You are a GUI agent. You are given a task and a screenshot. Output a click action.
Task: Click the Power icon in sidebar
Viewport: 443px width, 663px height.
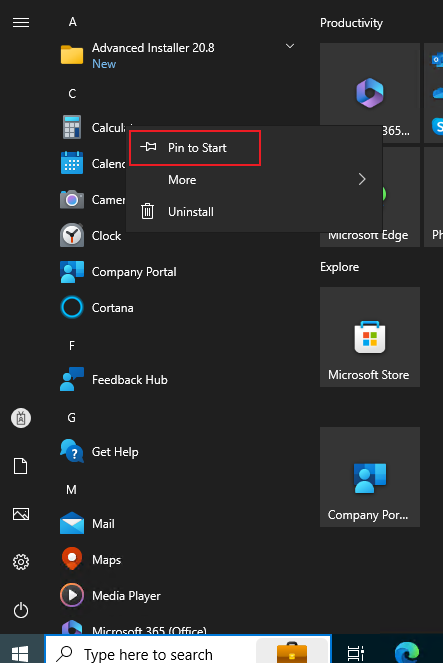[21, 610]
